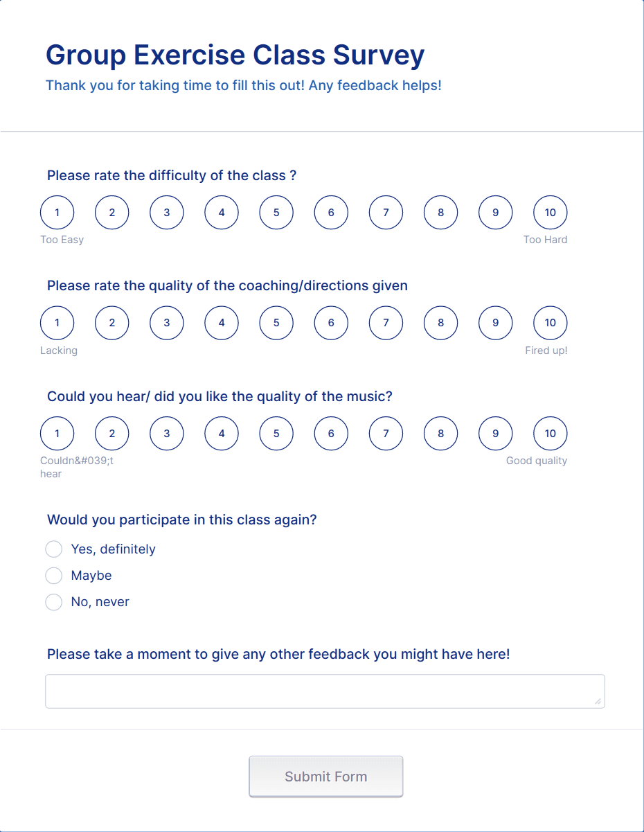Select rating 6 on the music scale
Viewport: 644px width, 832px height.
click(x=331, y=433)
